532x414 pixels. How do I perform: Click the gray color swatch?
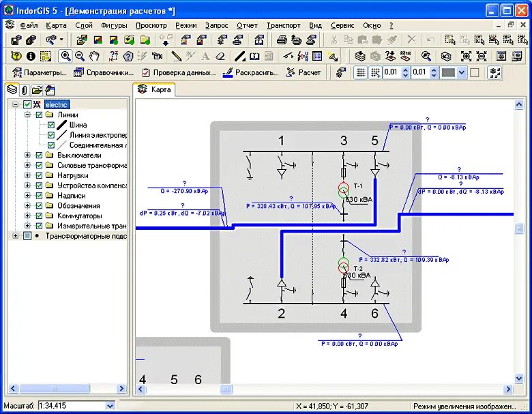[x=448, y=72]
